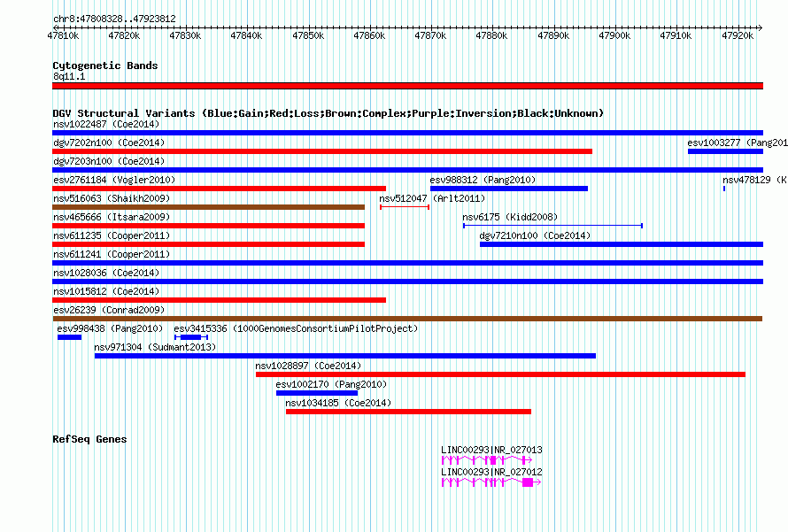This screenshot has width=788, height=532.
Task: Open nsv1034185 (Coe2014) label
Action: point(338,403)
